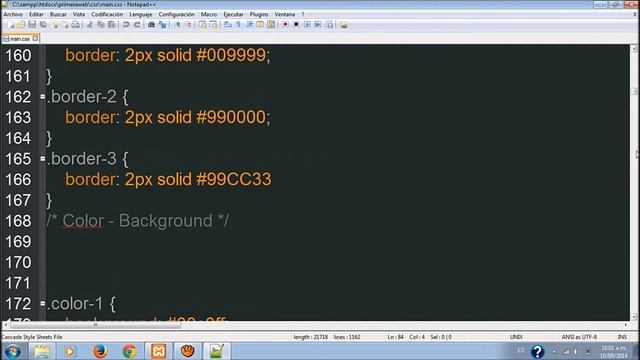Click the Open file toolbar icon
The height and width of the screenshot is (360, 640).
pyautogui.click(x=21, y=25)
